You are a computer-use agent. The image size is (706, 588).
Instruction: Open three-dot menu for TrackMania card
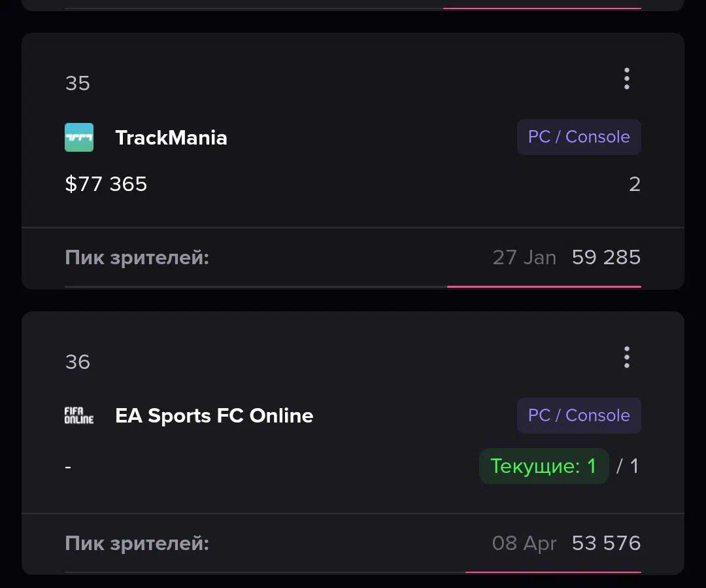pos(626,79)
